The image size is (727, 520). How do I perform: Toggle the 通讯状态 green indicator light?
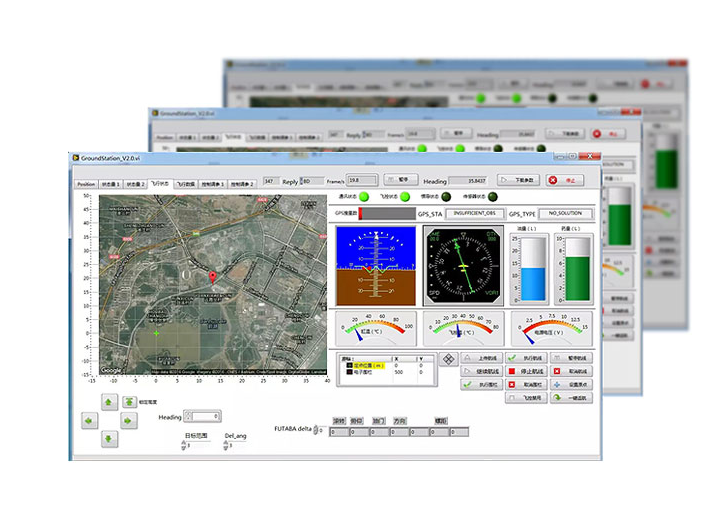[364, 196]
